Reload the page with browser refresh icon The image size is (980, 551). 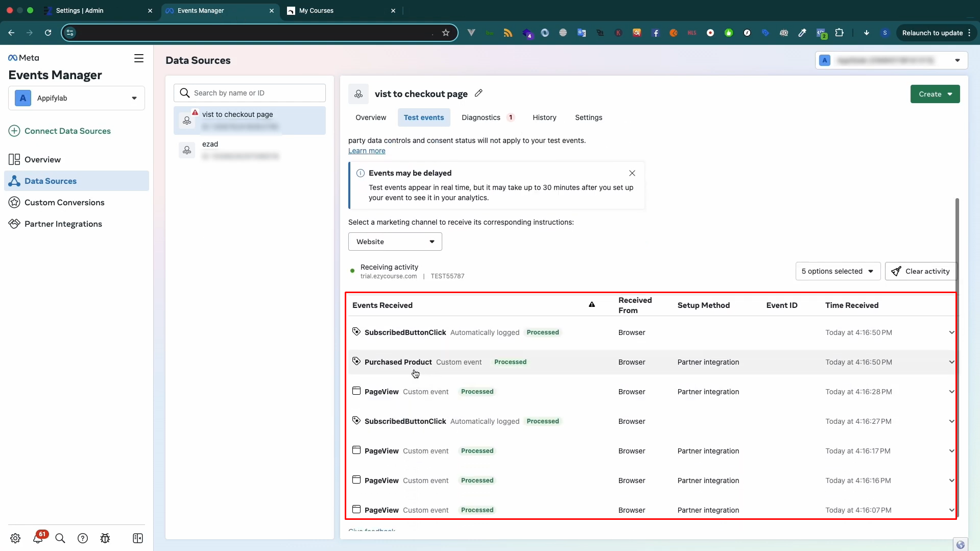coord(48,33)
